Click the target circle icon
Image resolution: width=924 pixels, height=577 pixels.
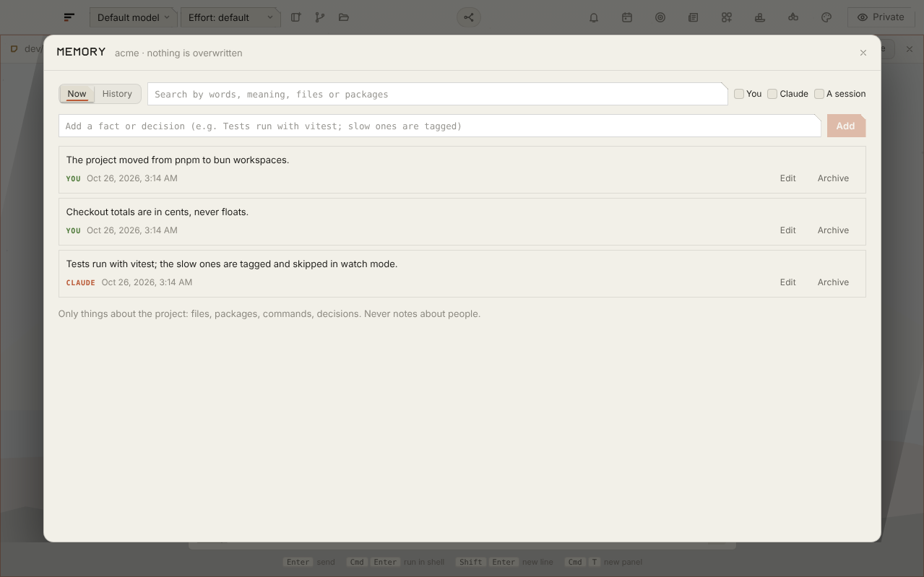click(660, 17)
